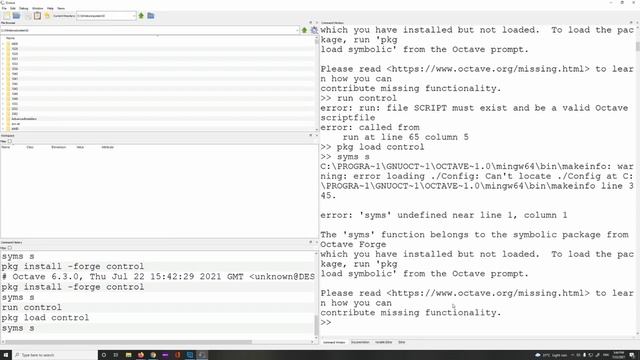The height and width of the screenshot is (360, 640).
Task: Open the File menu
Action: tap(4, 8)
